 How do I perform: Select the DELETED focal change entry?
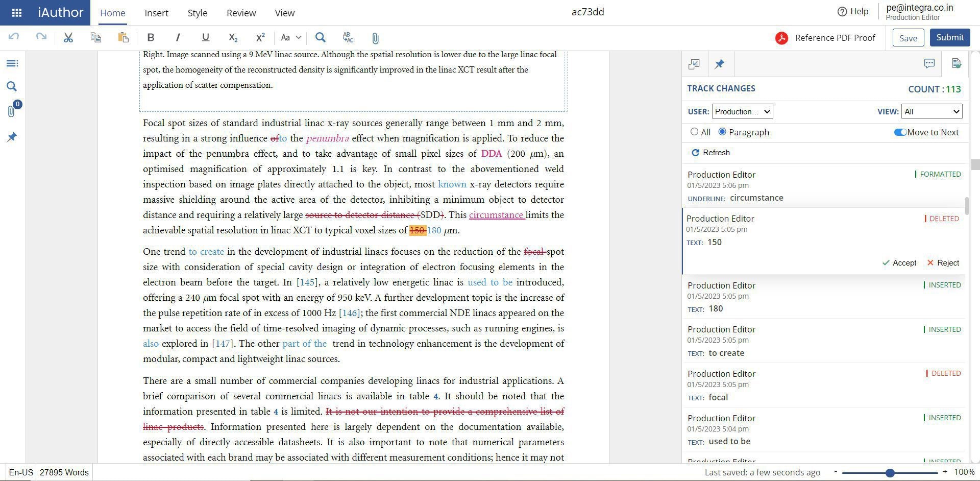(x=824, y=385)
